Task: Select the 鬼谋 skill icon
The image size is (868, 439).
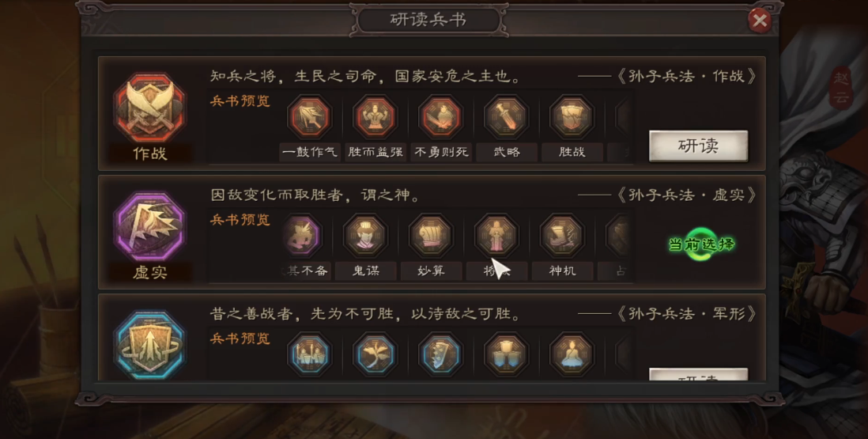Action: [364, 236]
